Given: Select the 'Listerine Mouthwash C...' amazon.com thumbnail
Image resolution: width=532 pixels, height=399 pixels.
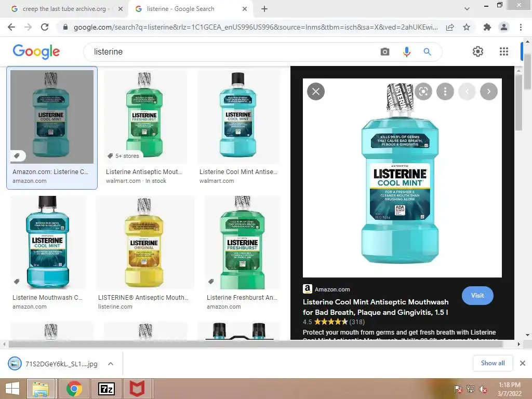Looking at the screenshot, I should [x=48, y=242].
